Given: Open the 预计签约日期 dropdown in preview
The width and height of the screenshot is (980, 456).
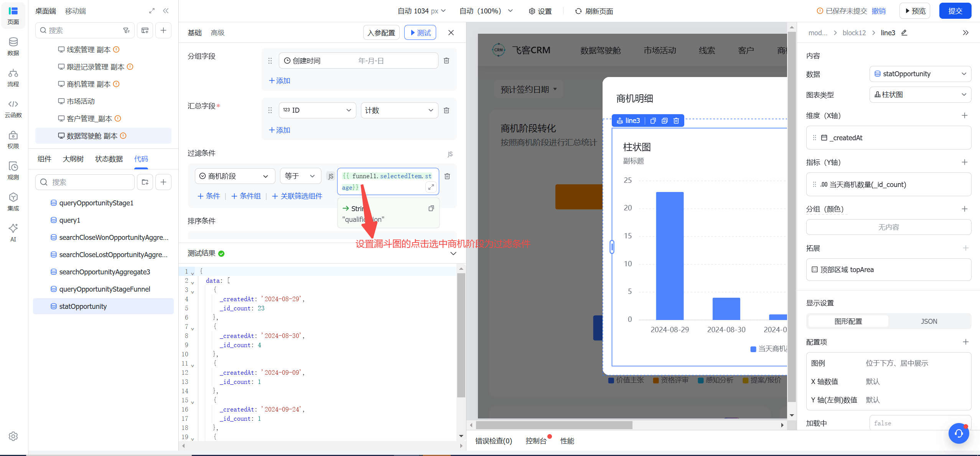Looking at the screenshot, I should coord(528,89).
